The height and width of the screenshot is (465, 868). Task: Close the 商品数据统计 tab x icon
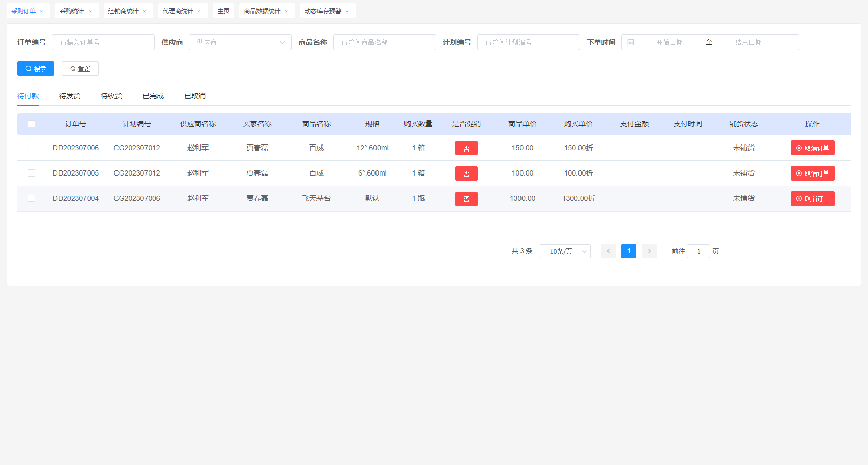pyautogui.click(x=286, y=11)
